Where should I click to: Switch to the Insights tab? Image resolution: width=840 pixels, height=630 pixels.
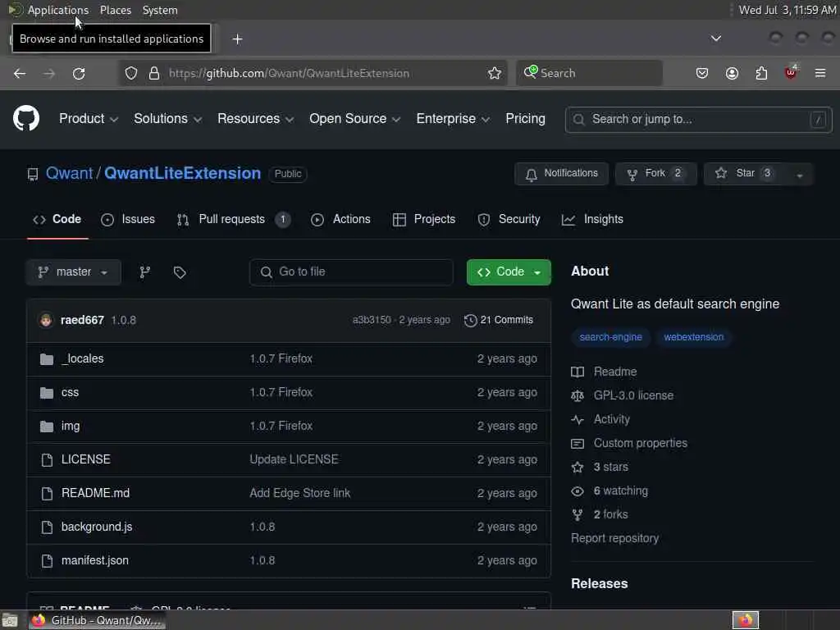point(592,219)
